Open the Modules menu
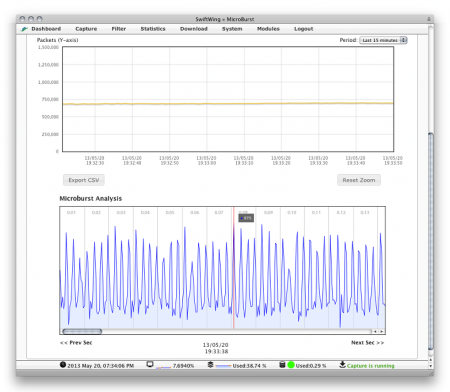Screen dimensions: 450x392 [x=268, y=29]
